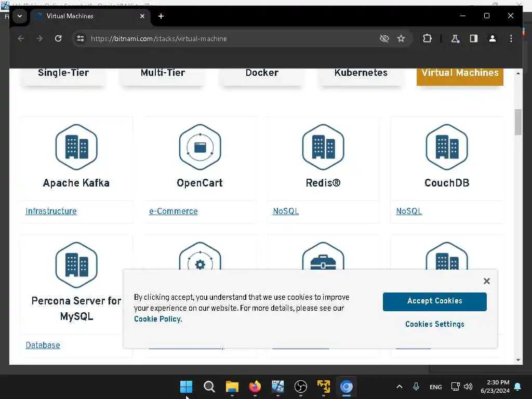Click the page vertical scrollbar thumb
This screenshot has height=399, width=532.
pyautogui.click(x=518, y=122)
